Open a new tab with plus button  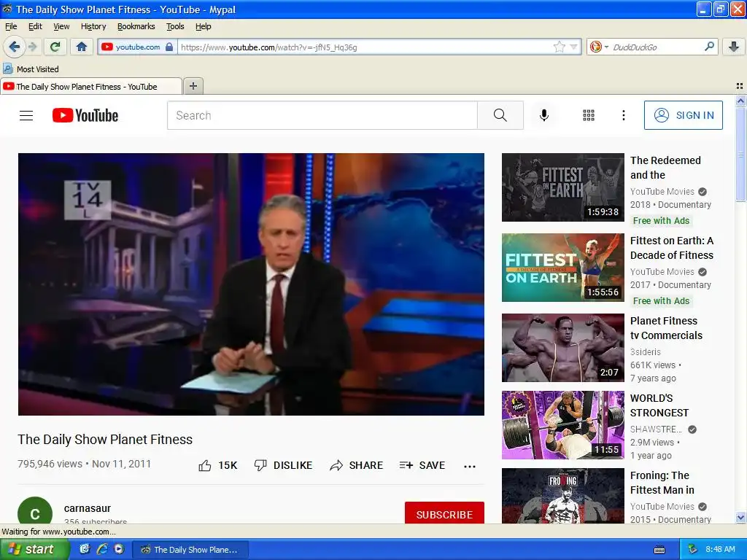pyautogui.click(x=193, y=86)
